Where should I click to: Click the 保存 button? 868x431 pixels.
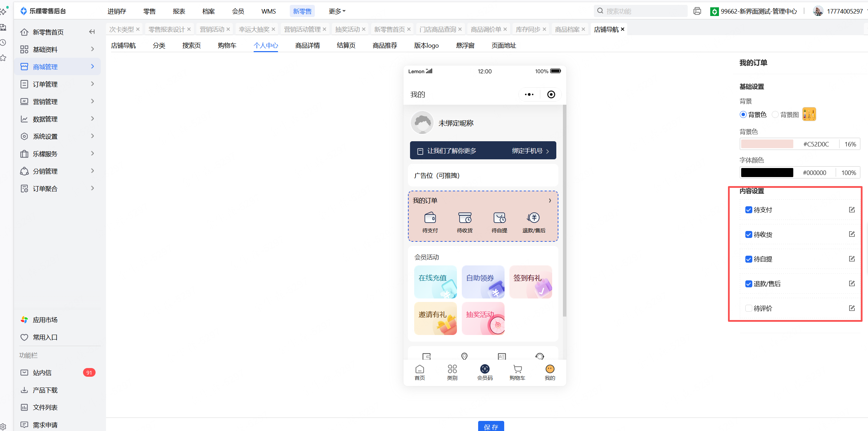coord(491,426)
